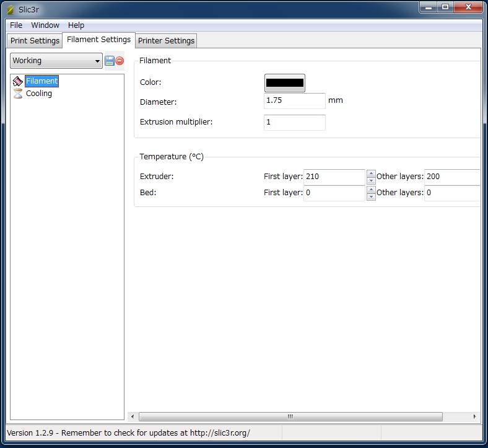This screenshot has height=448, width=488.
Task: Click the Cooling hourglass icon in the tree
Action: pos(18,94)
